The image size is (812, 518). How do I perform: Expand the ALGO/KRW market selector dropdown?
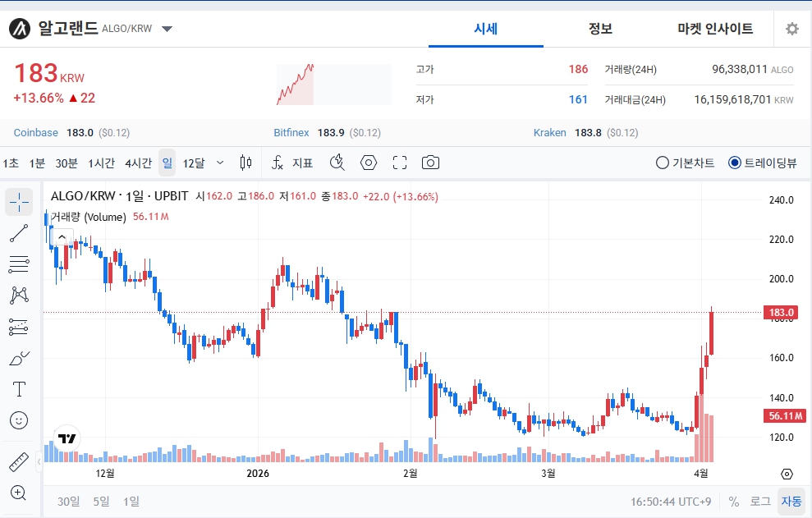coord(167,29)
